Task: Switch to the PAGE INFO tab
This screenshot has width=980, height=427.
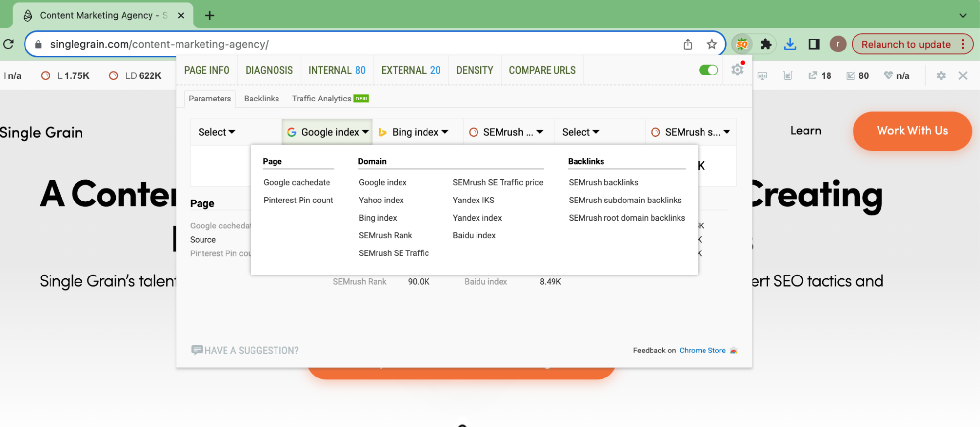Action: click(207, 70)
